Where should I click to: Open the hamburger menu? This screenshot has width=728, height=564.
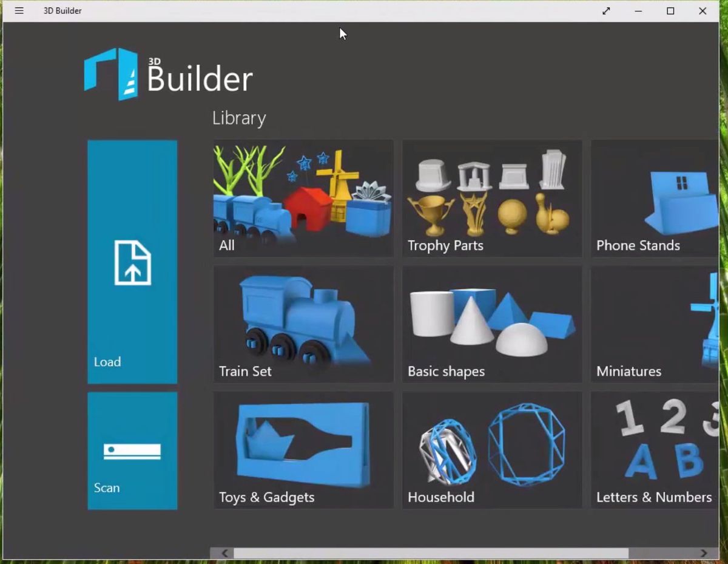click(x=19, y=10)
